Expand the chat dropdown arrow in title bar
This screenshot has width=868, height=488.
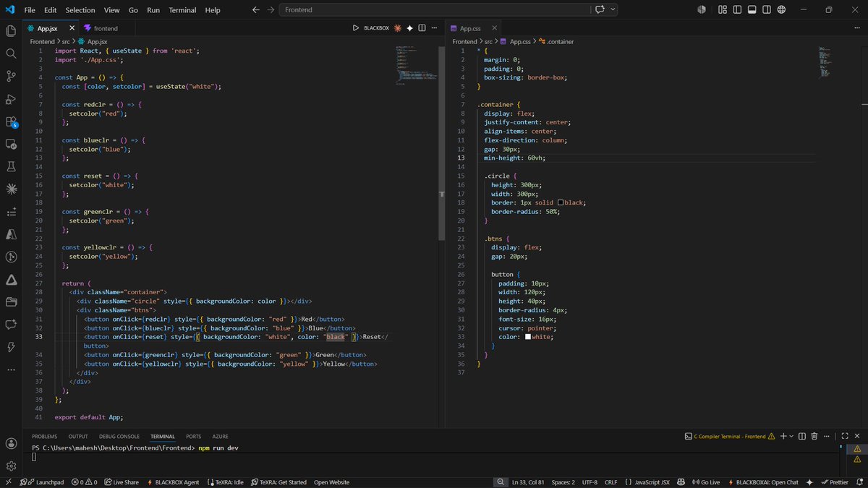613,10
